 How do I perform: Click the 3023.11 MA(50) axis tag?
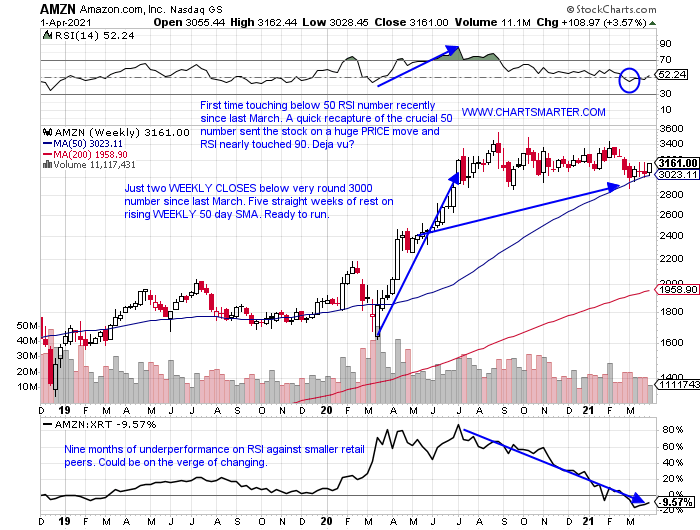pos(678,175)
